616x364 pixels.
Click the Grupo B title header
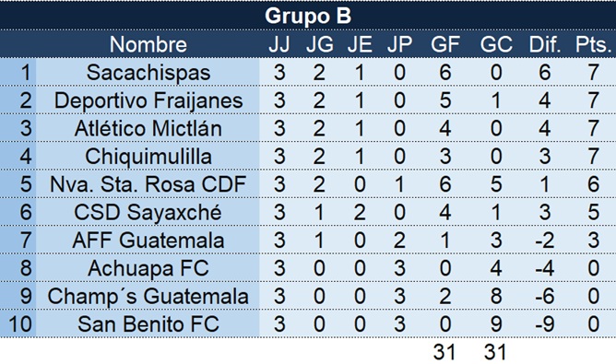(x=308, y=16)
